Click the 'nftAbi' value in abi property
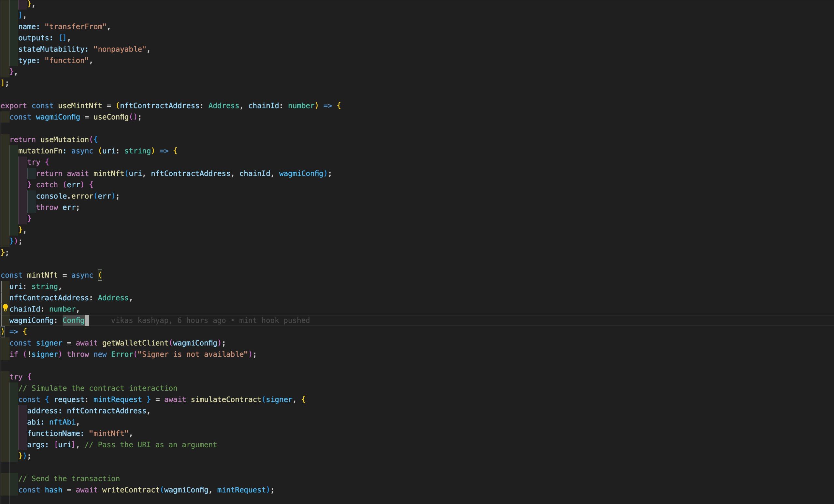This screenshot has width=834, height=504. 62,422
